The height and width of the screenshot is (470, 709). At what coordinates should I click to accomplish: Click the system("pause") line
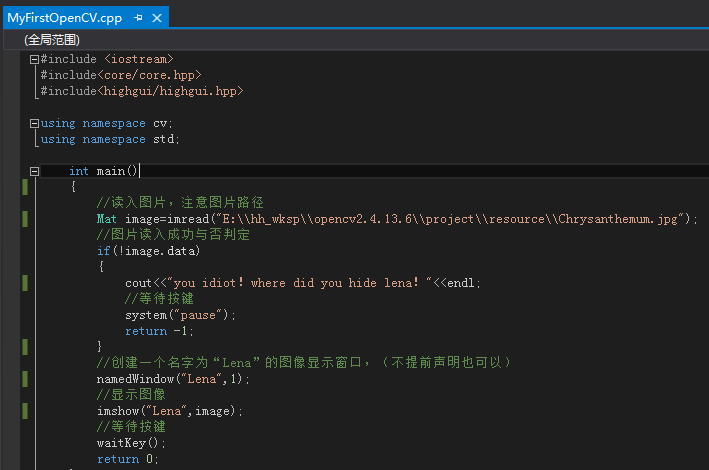(180, 315)
